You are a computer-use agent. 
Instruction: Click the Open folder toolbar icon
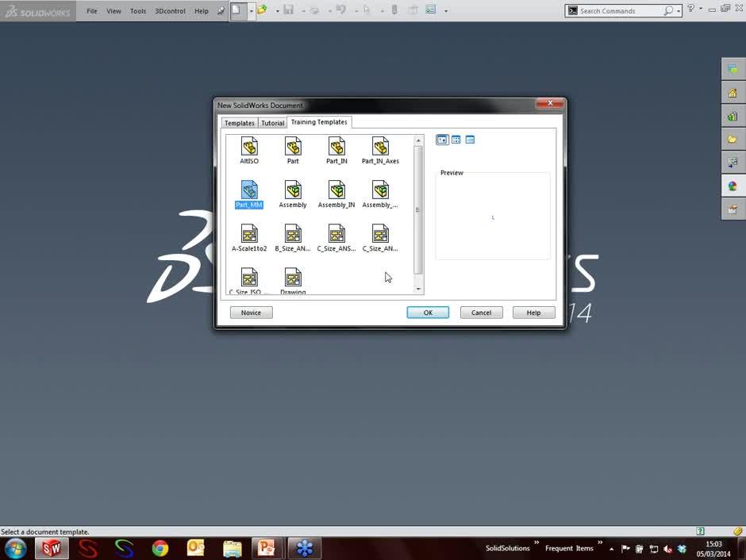point(262,10)
